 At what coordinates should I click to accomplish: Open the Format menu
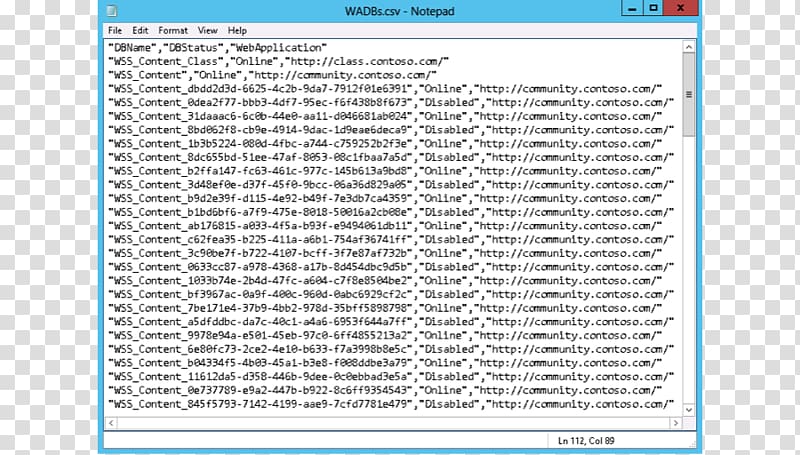click(172, 31)
